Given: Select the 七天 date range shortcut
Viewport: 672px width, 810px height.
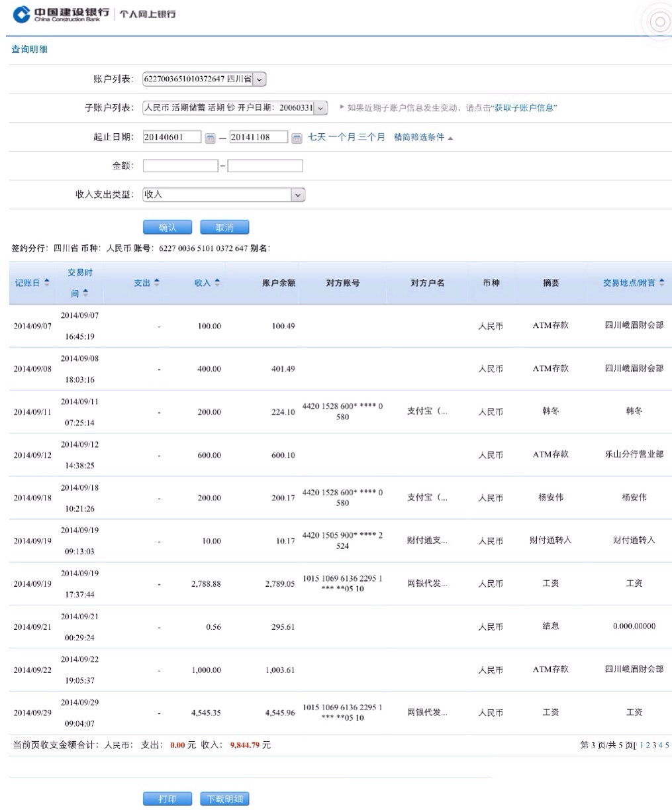Looking at the screenshot, I should click(x=316, y=137).
